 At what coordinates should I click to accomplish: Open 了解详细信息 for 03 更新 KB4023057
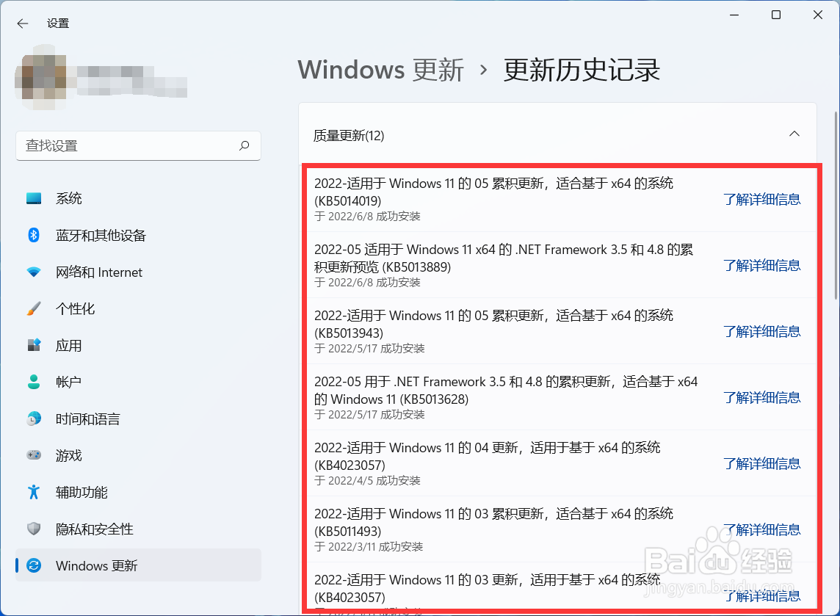point(761,595)
